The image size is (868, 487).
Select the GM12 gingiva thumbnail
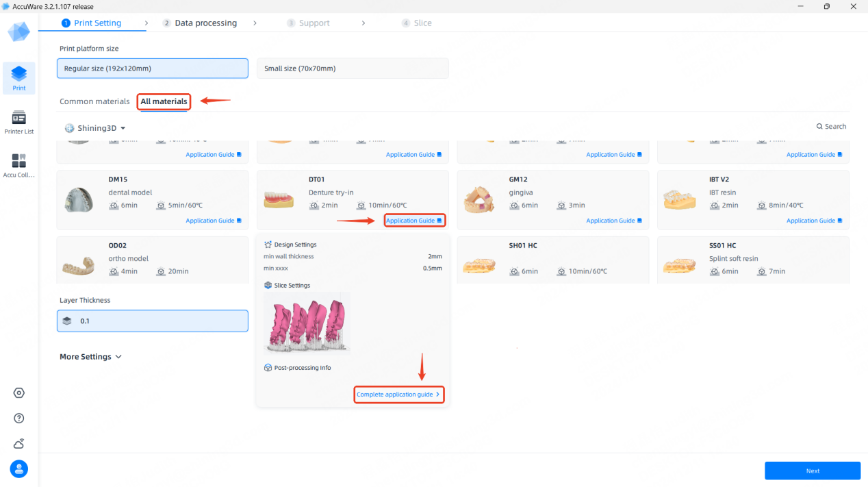coord(479,199)
